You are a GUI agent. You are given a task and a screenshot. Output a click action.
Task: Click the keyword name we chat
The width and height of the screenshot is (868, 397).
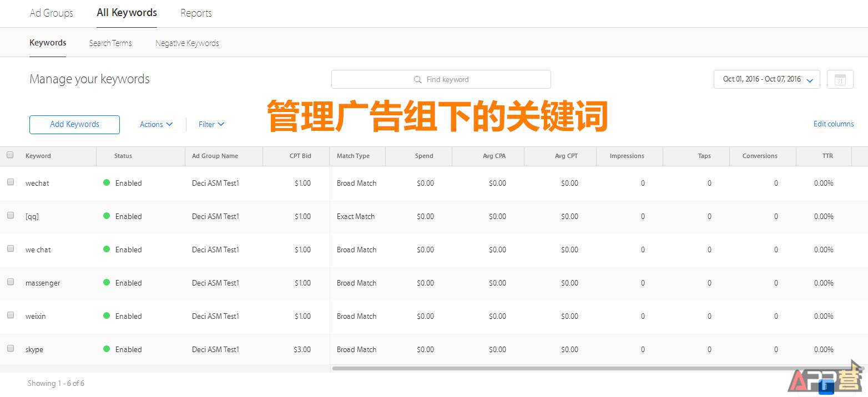pyautogui.click(x=38, y=250)
